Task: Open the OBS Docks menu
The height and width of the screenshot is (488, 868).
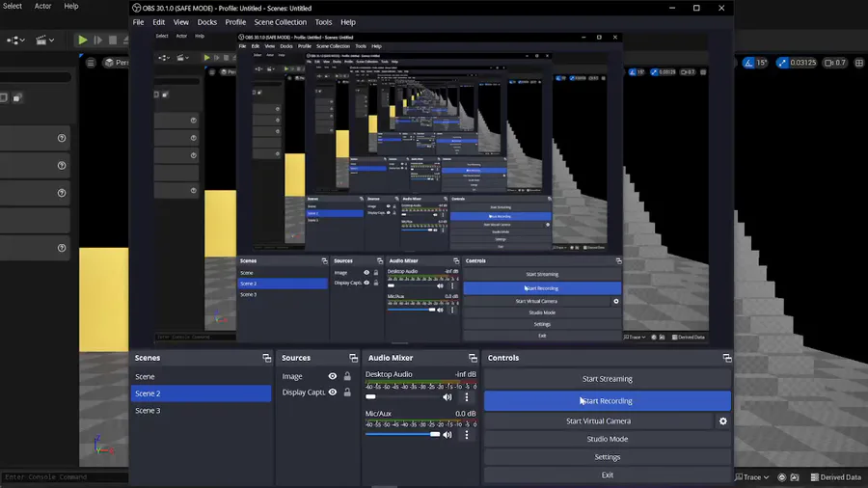Action: click(x=207, y=22)
